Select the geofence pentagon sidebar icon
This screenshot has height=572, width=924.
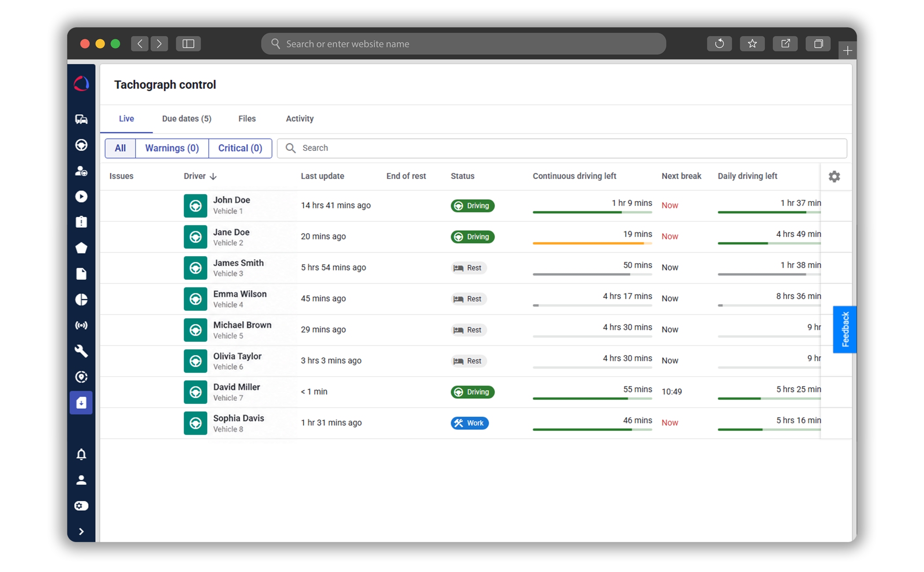pos(81,248)
